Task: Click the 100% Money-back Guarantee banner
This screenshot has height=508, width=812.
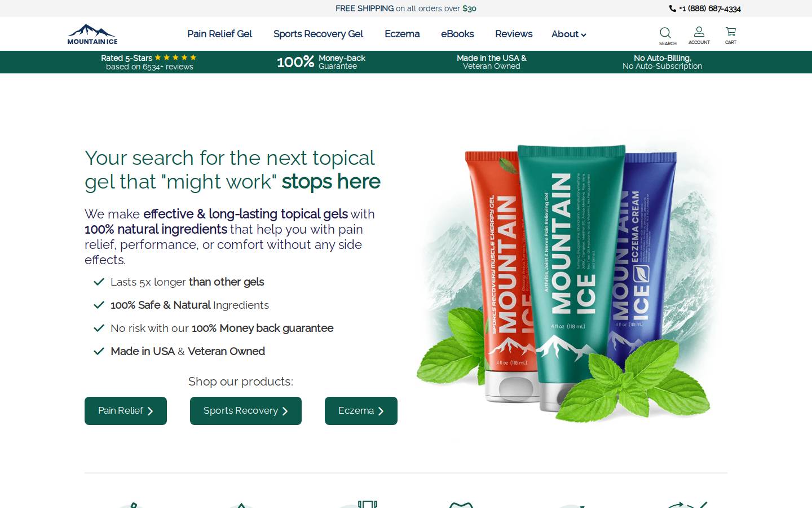Action: click(321, 62)
